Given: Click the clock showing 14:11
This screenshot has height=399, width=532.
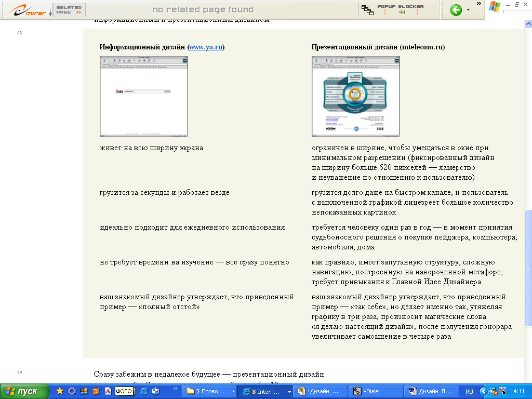Looking at the screenshot, I should click(x=517, y=391).
